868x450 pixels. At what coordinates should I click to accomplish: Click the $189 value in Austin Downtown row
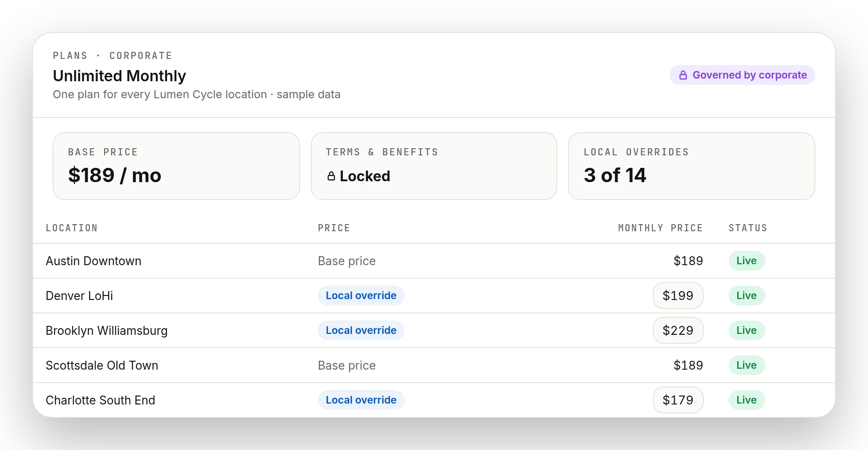pyautogui.click(x=688, y=261)
